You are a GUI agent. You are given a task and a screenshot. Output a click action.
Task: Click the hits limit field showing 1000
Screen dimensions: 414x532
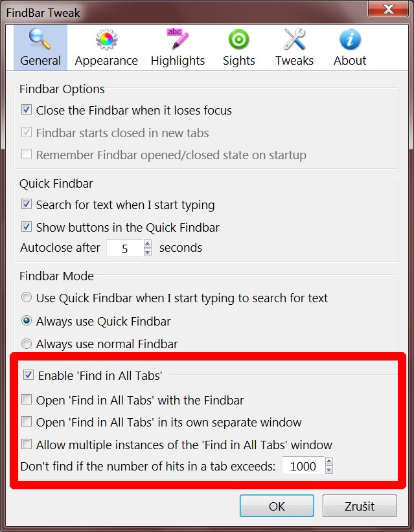(303, 466)
